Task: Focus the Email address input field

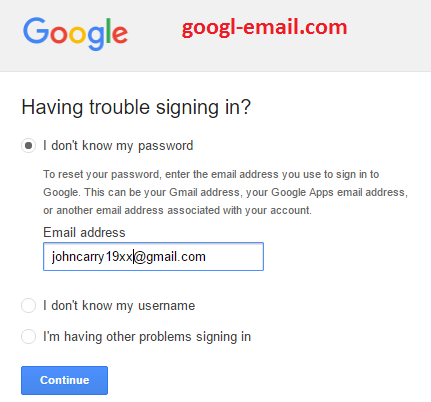Action: [153, 256]
